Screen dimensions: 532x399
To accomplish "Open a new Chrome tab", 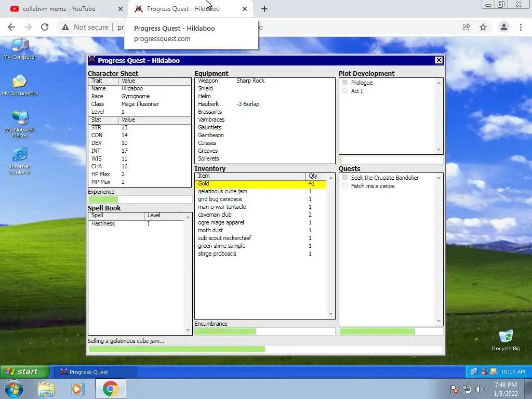I will 264,9.
